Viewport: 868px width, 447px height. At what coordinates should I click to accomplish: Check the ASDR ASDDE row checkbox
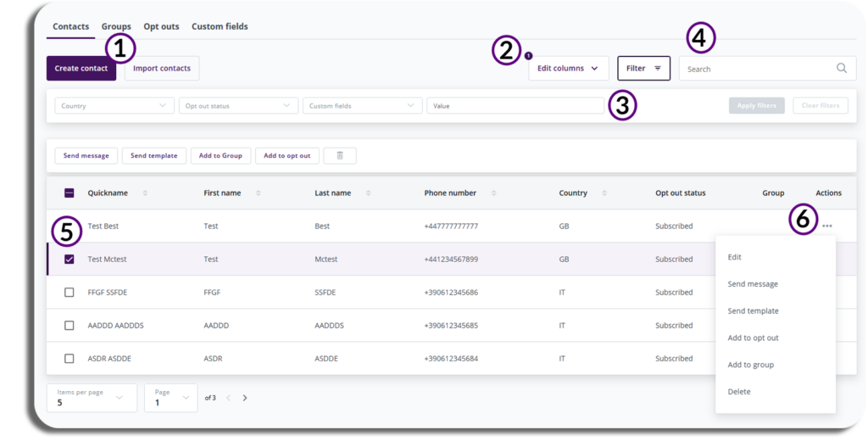click(x=70, y=359)
